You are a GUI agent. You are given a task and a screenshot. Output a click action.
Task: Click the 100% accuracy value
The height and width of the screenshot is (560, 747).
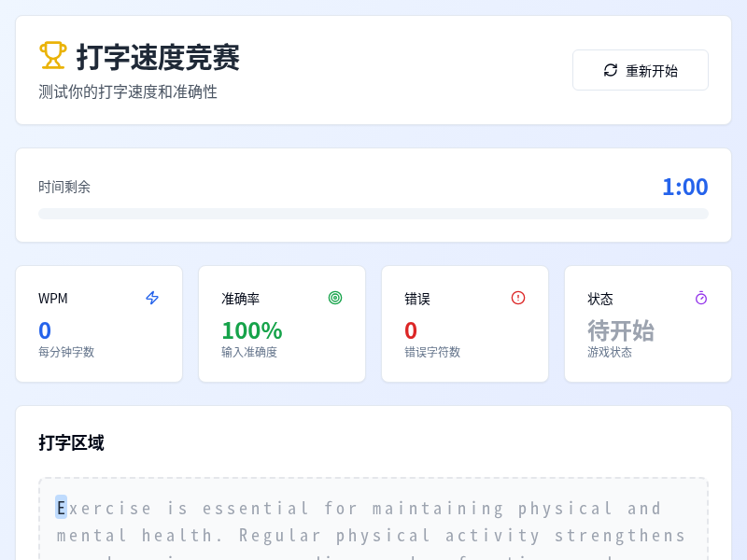[252, 330]
